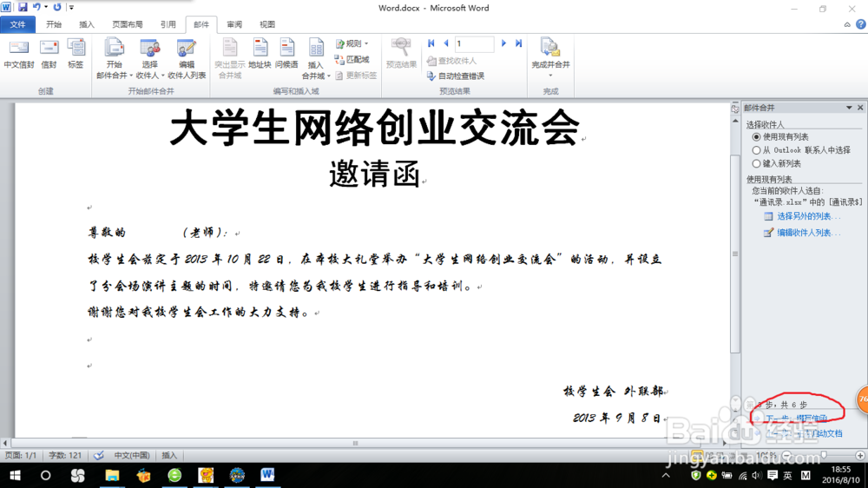This screenshot has width=868, height=488.
Task: Click page indicator 页面: 1/1
Action: [x=21, y=455]
